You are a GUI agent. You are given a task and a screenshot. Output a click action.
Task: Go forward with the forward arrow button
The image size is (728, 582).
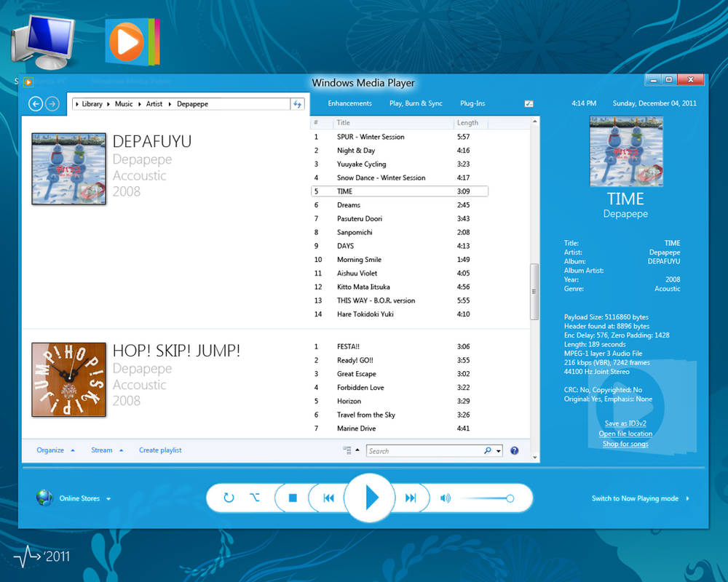point(52,103)
